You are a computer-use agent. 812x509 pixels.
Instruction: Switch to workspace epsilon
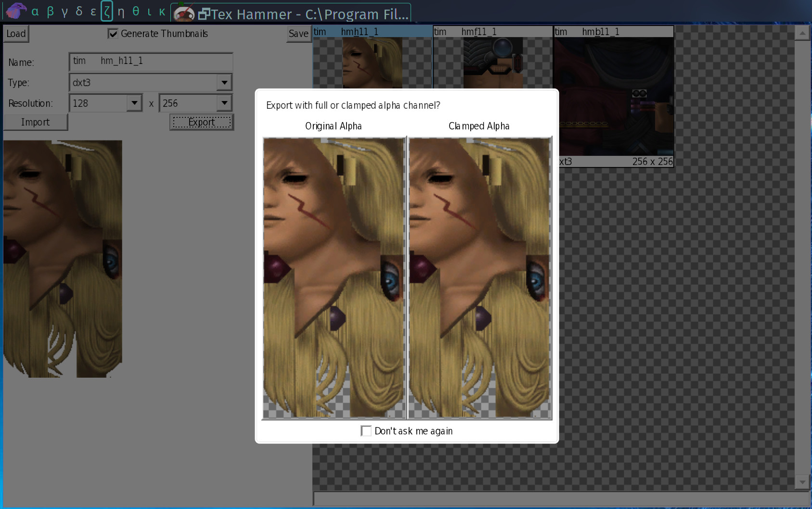coord(93,12)
